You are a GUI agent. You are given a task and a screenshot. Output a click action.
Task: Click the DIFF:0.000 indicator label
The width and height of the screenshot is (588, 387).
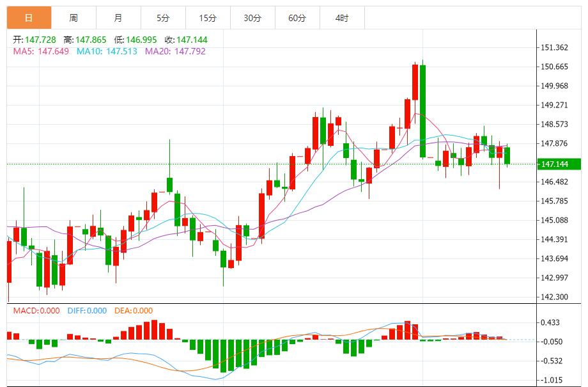[x=87, y=311]
